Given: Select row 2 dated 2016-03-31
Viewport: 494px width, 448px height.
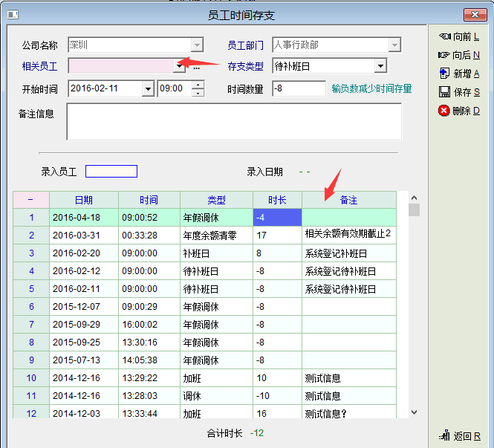Looking at the screenshot, I should [84, 236].
